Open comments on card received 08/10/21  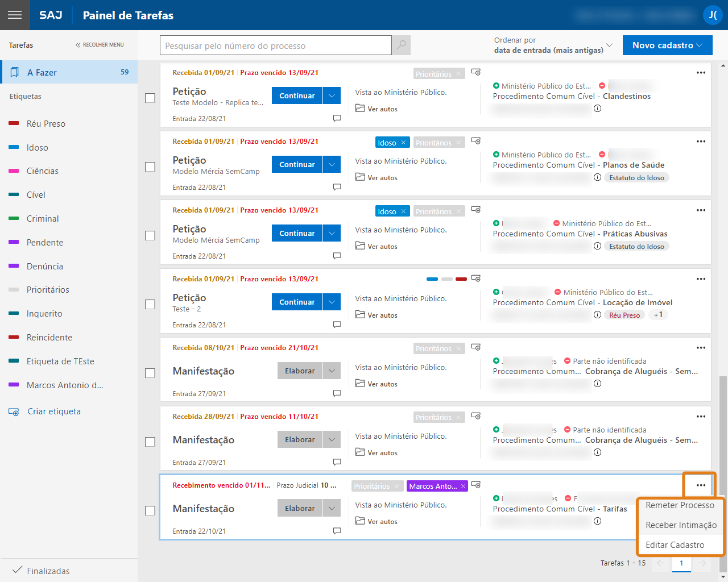pos(337,393)
